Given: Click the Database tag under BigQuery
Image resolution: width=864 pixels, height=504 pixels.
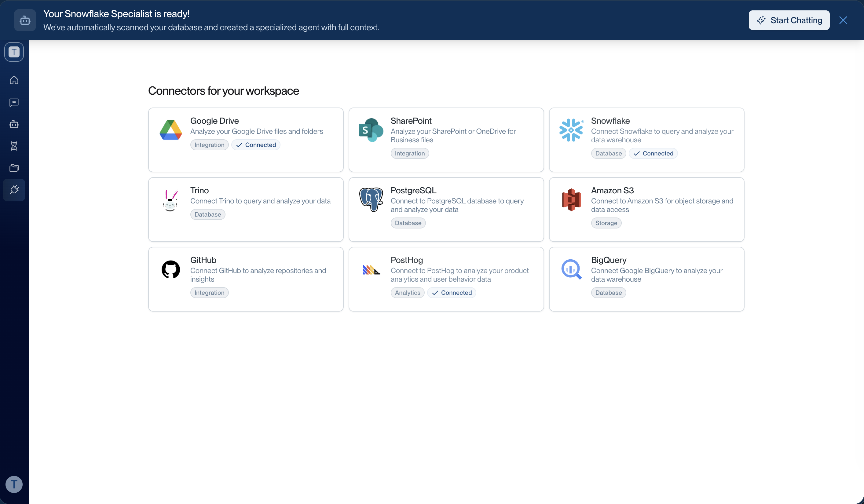Looking at the screenshot, I should coord(608,292).
